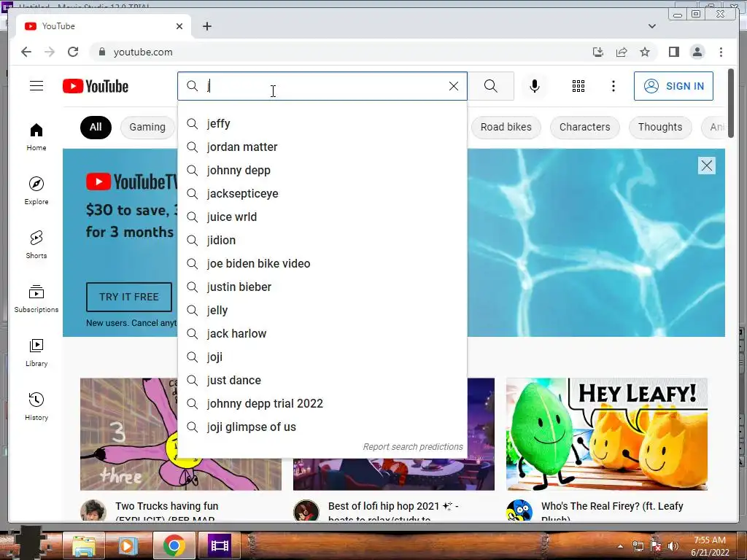The height and width of the screenshot is (560, 747).
Task: Choose suggestion 'joji glimpse of us'
Action: coord(322,427)
